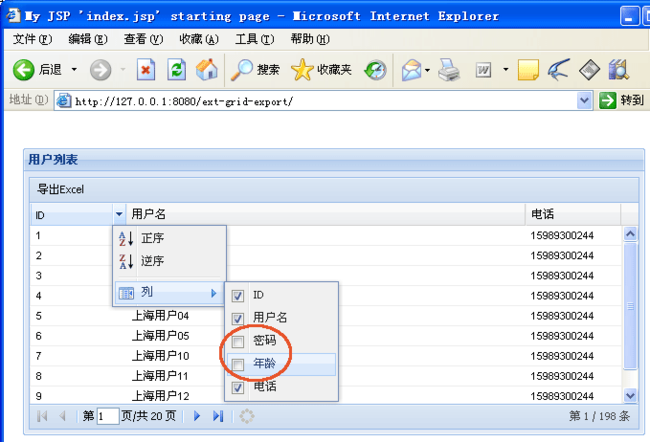This screenshot has height=442, width=650.
Task: Select the row 上海用户10
Action: [x=325, y=356]
